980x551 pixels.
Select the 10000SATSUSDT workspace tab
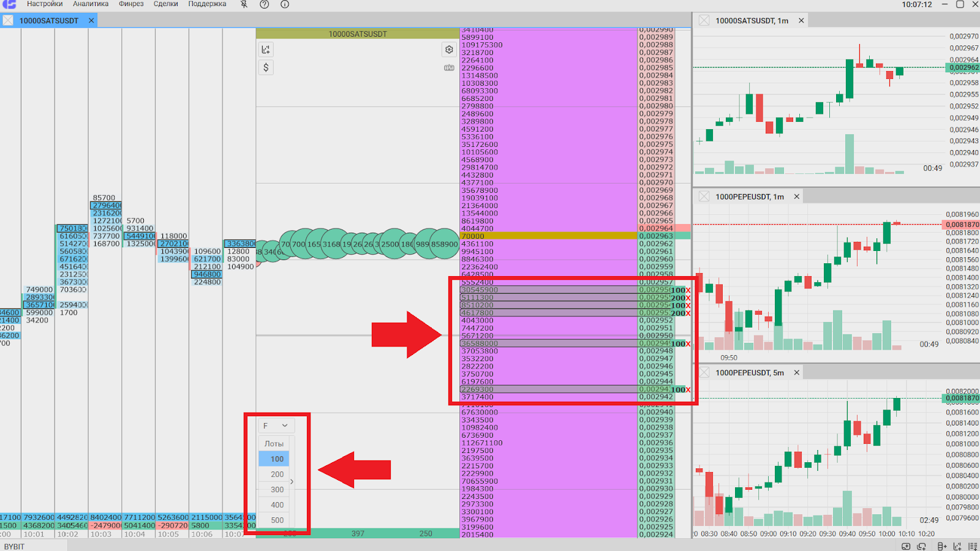click(49, 20)
